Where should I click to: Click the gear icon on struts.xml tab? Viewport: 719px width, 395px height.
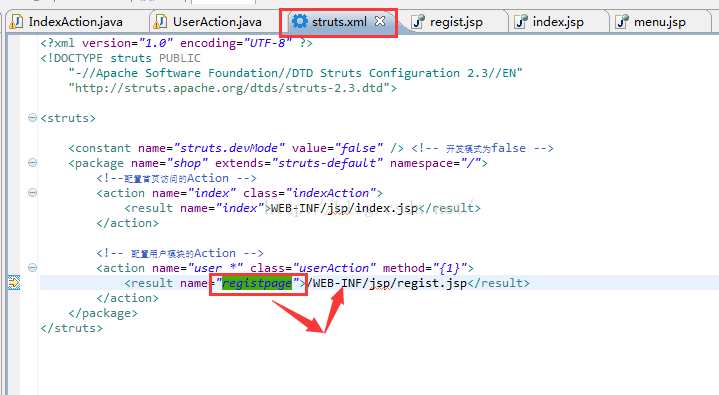tap(300, 21)
